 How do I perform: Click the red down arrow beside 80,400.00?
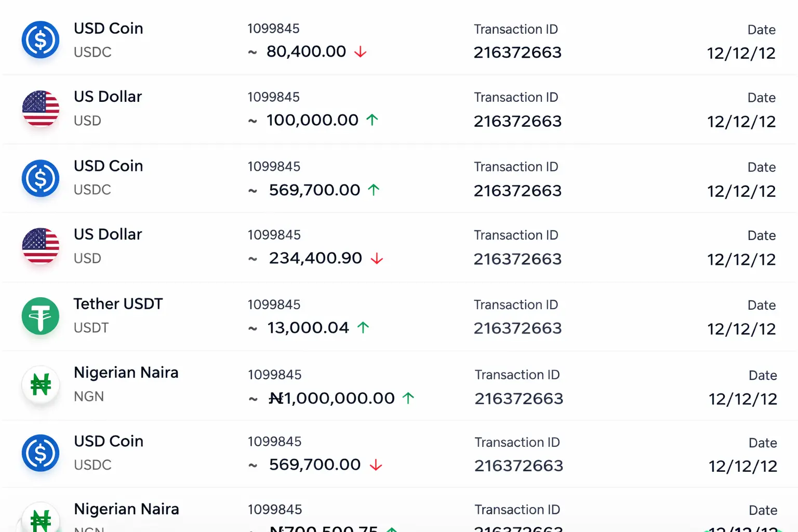[x=362, y=51]
